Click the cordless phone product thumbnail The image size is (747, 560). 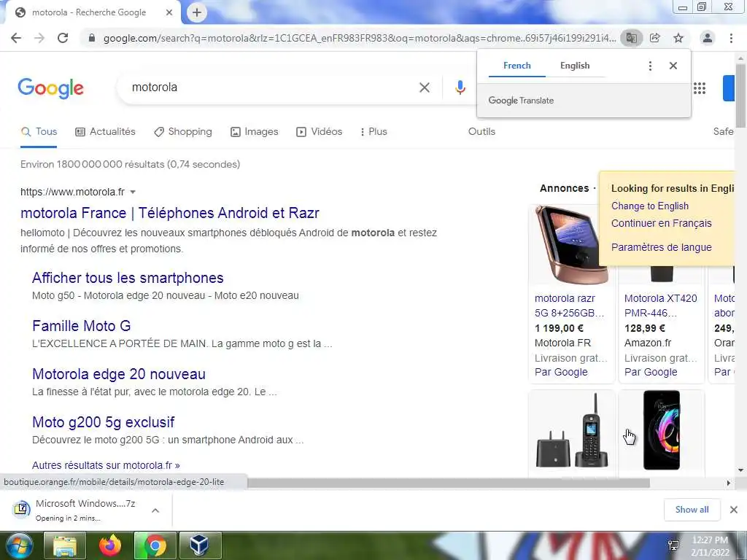click(x=572, y=431)
